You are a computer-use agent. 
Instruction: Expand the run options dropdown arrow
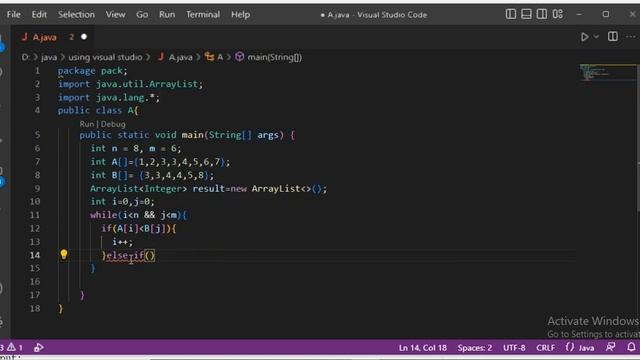[x=596, y=37]
